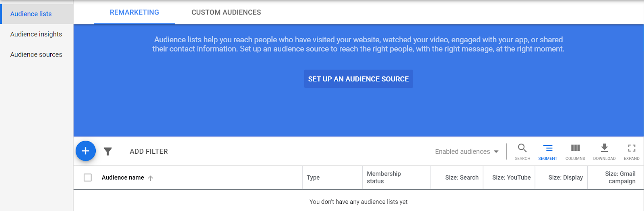The height and width of the screenshot is (211, 644).
Task: Open Audience sources in sidebar
Action: coord(36,54)
